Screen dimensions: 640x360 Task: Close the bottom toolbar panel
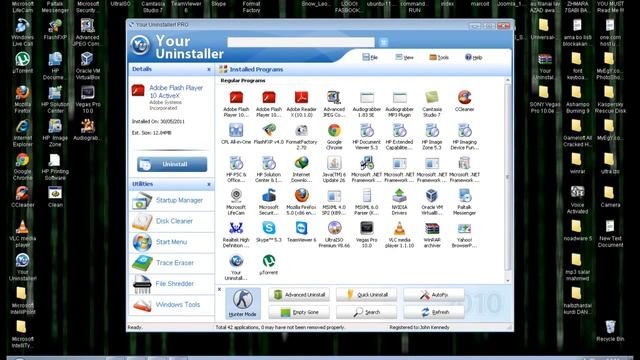coord(219,289)
